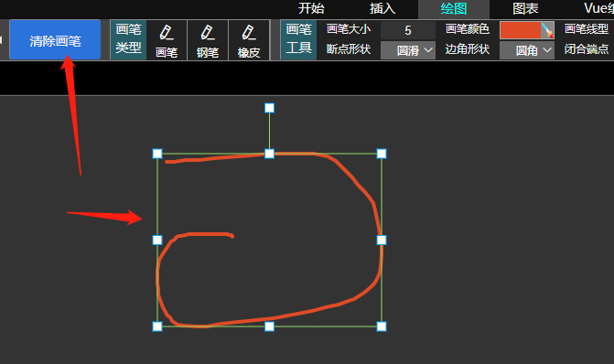Click the top-left selection handle
Viewport: 614px width, 364px height.
point(157,154)
